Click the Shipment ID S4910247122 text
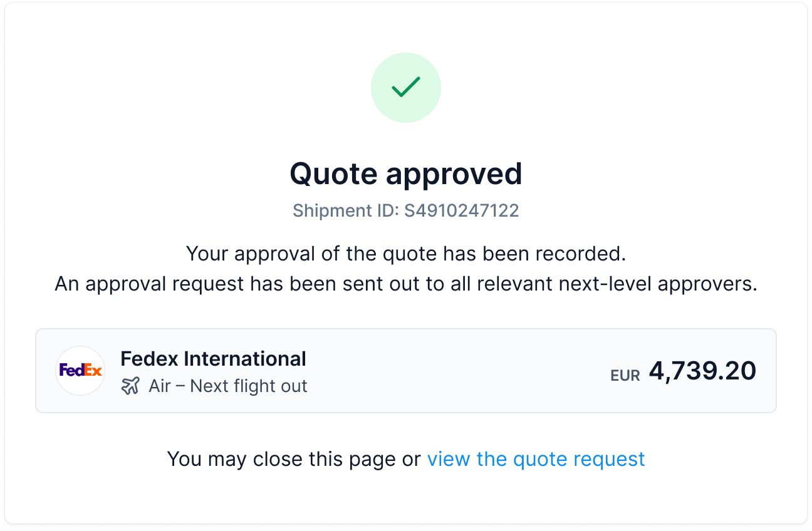 406,210
